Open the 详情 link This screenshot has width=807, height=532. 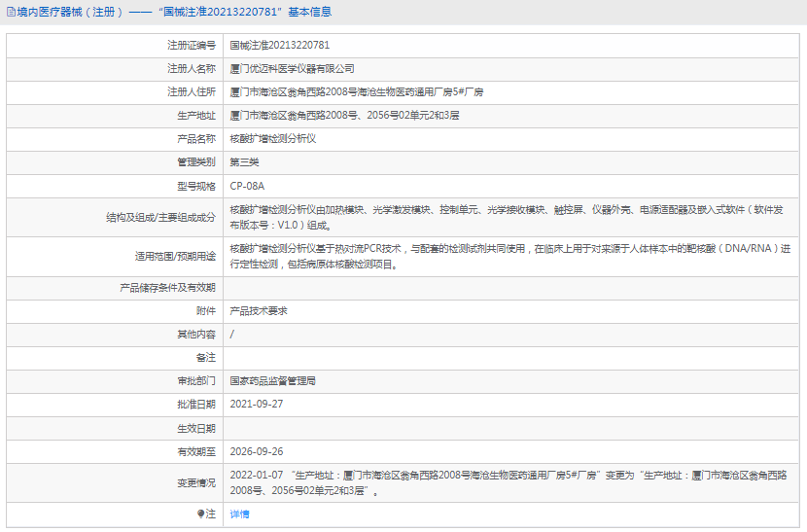(239, 514)
